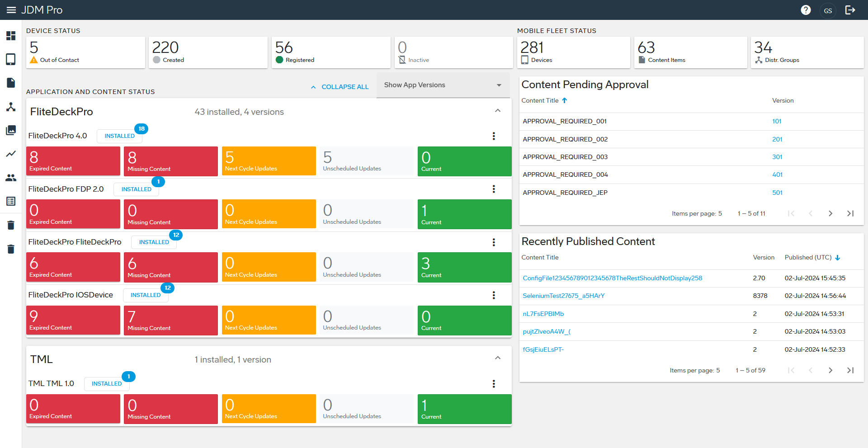Click INSTALLED badge for FliteDeckPro FliteDeckPro
Viewport: 868px width, 448px height.
click(154, 242)
